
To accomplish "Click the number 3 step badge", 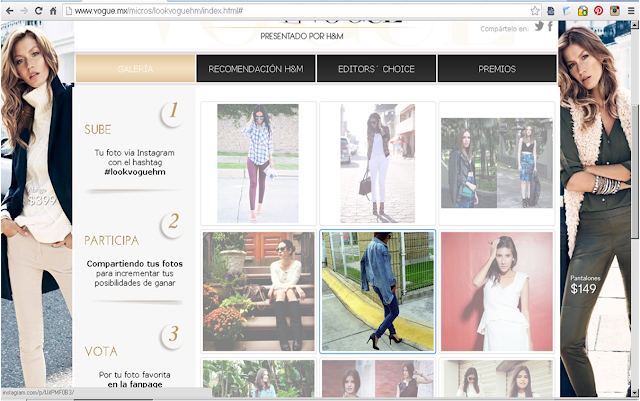I will 173,336.
